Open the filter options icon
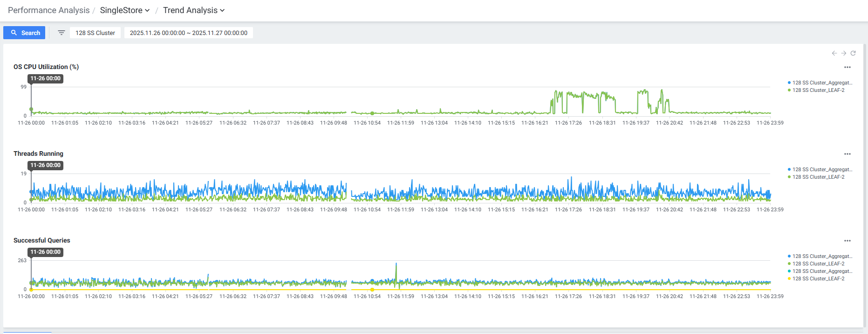This screenshot has width=868, height=334. coord(61,33)
